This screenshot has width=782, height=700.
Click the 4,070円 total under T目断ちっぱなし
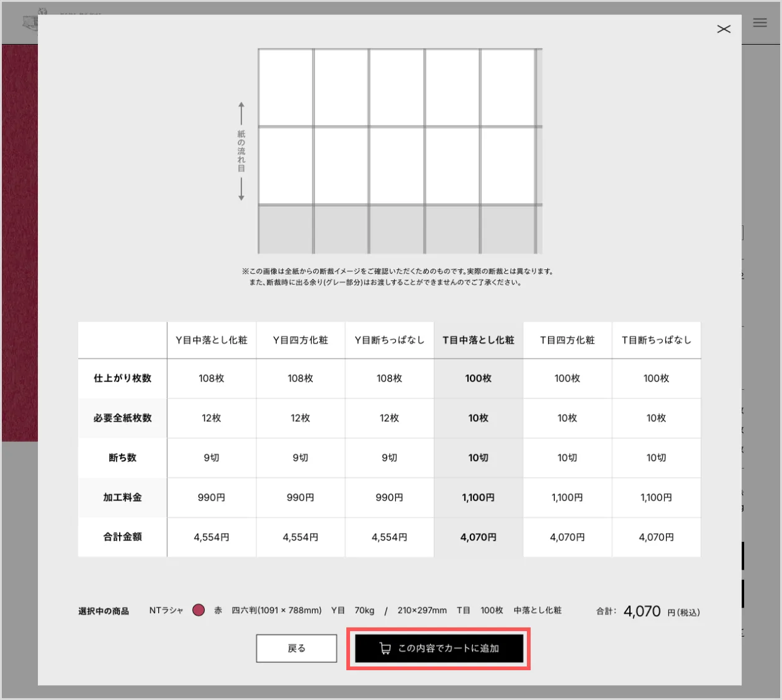coord(656,537)
